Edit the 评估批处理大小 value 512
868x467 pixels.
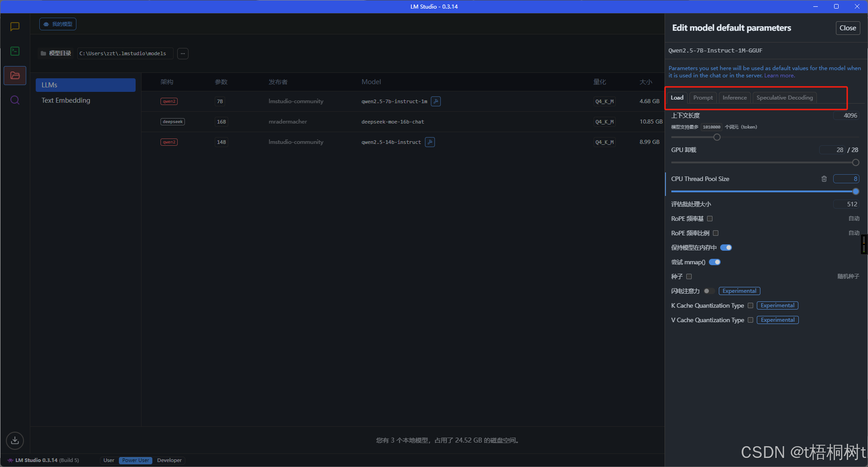(x=846, y=204)
